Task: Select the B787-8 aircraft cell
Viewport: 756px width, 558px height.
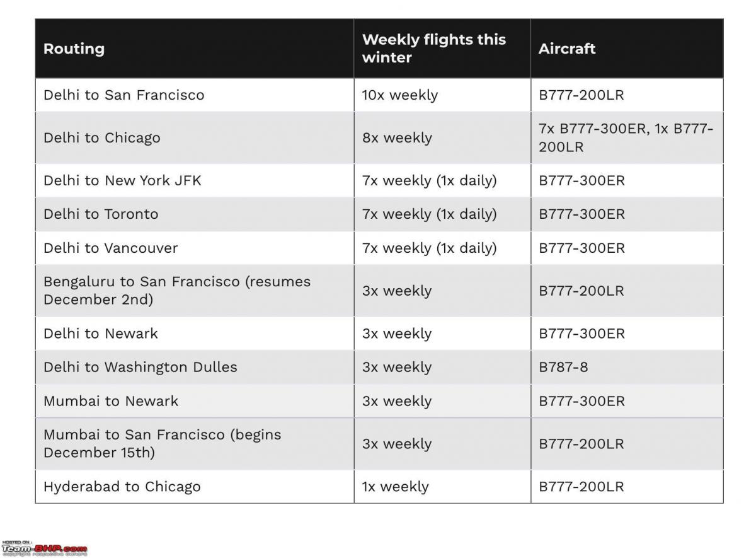Action: click(x=627, y=367)
